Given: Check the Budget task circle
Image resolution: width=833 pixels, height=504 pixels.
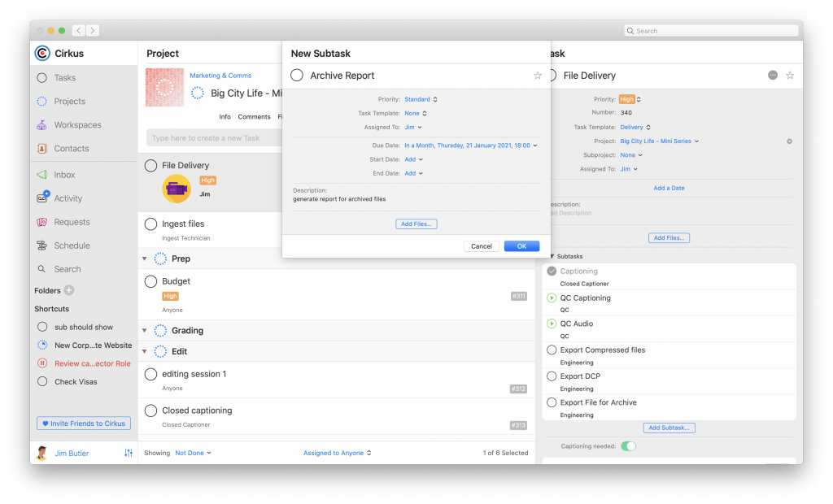Looking at the screenshot, I should point(150,281).
